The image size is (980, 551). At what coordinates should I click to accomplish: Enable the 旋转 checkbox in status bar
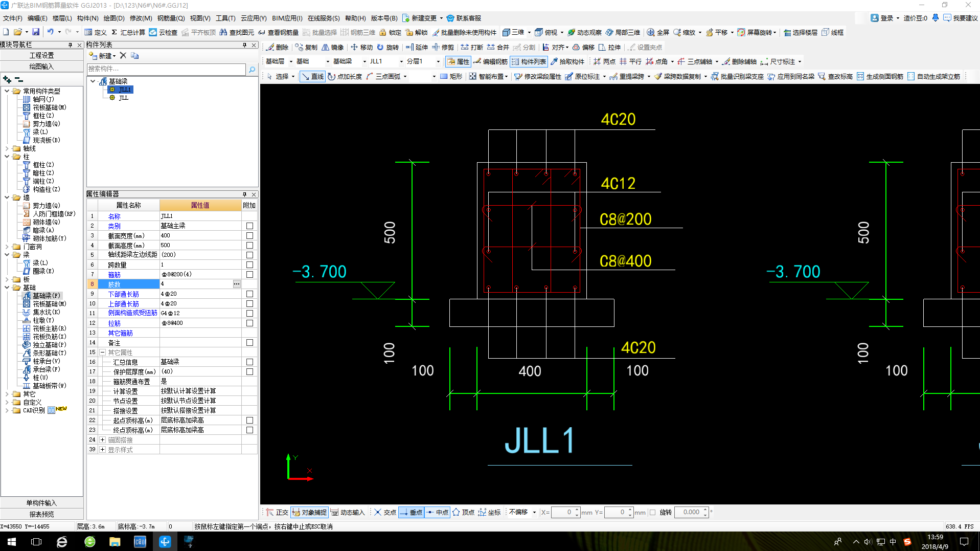653,512
